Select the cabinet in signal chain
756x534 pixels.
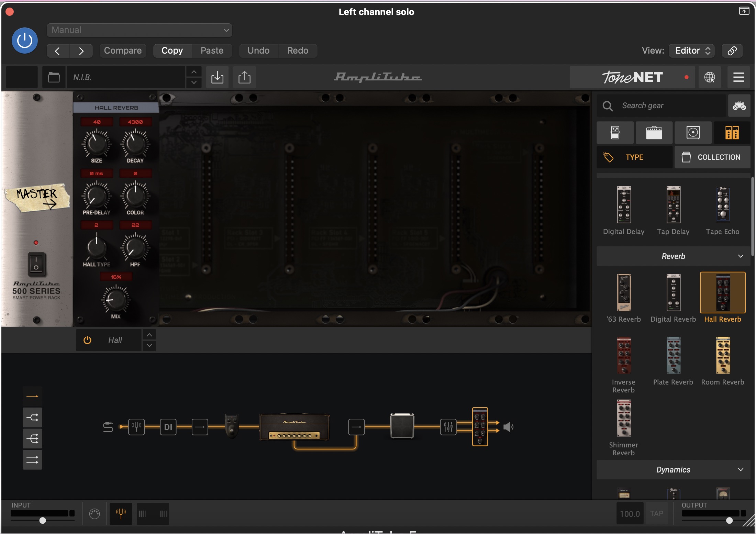pos(402,426)
